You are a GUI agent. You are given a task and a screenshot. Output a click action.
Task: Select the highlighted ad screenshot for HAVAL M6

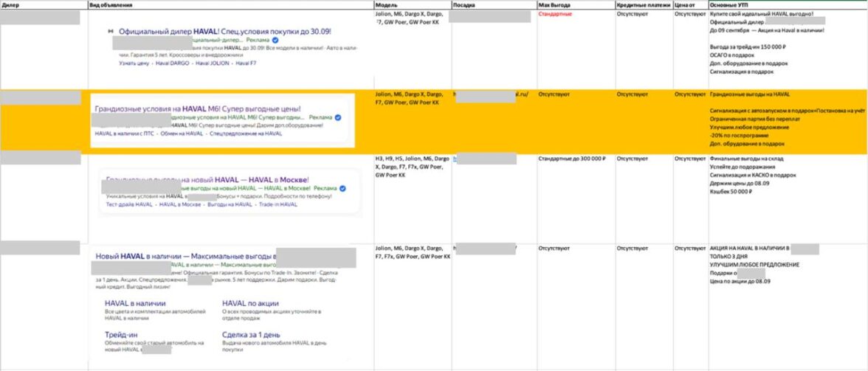point(223,120)
